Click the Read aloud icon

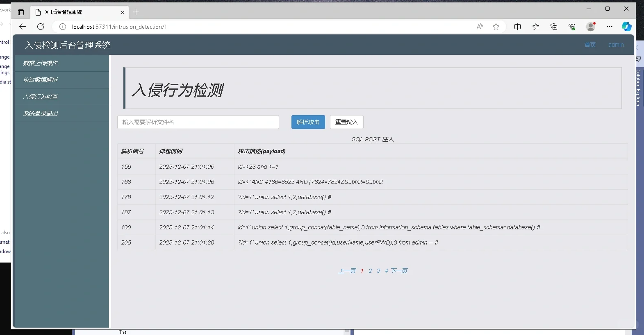(480, 27)
